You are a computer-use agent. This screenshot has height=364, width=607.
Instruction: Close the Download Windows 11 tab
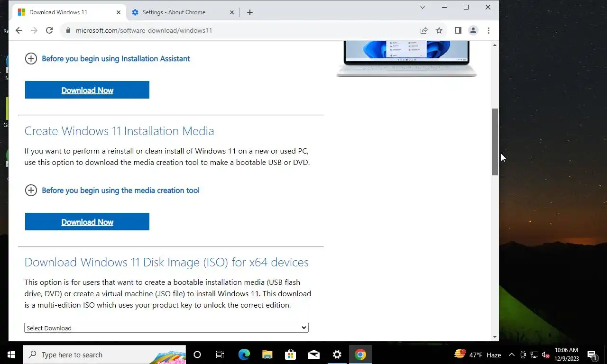119,12
